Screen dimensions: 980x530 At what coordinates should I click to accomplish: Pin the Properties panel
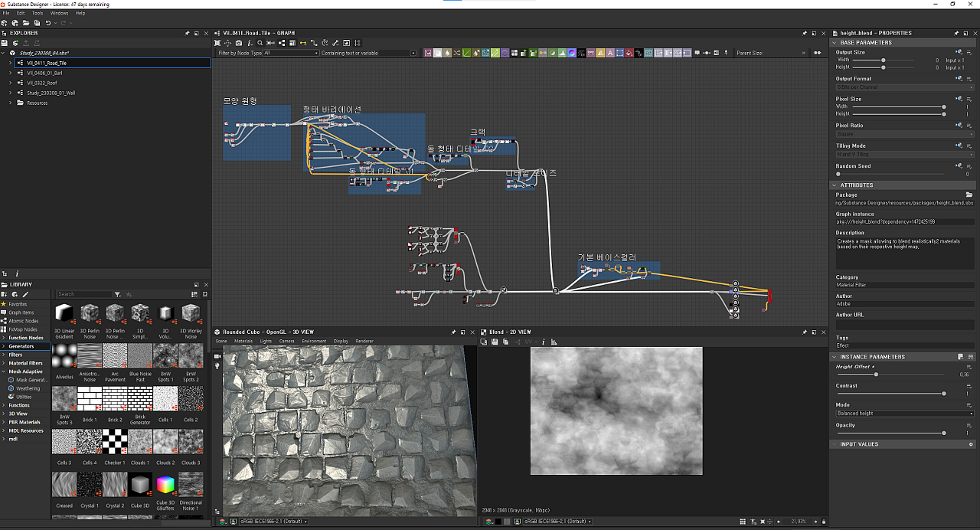[x=956, y=33]
